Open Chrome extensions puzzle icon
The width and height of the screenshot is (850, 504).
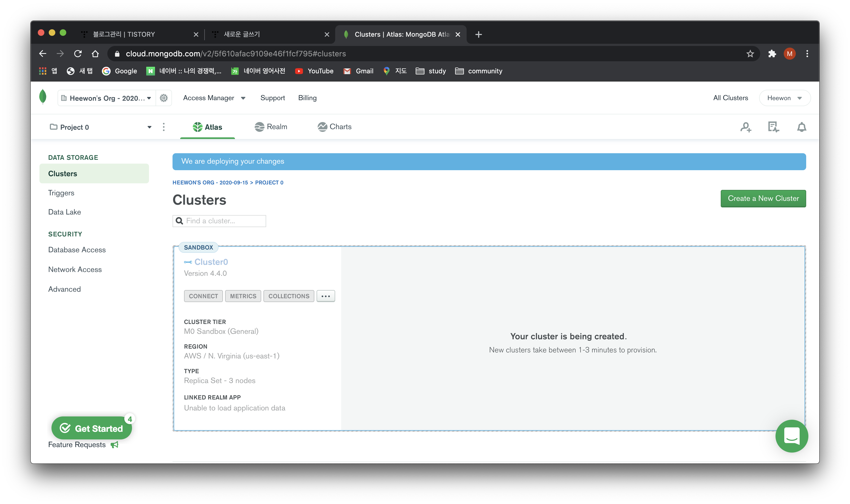(x=772, y=54)
